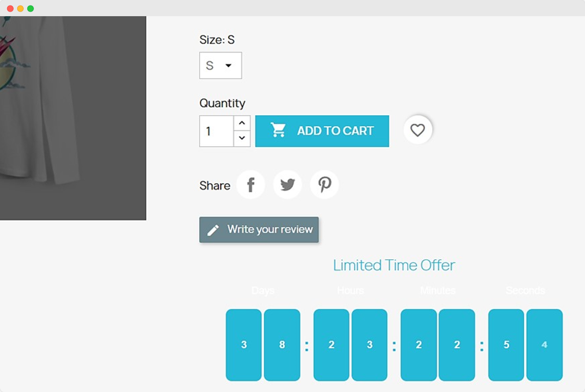Share product on Pinterest

click(x=324, y=185)
